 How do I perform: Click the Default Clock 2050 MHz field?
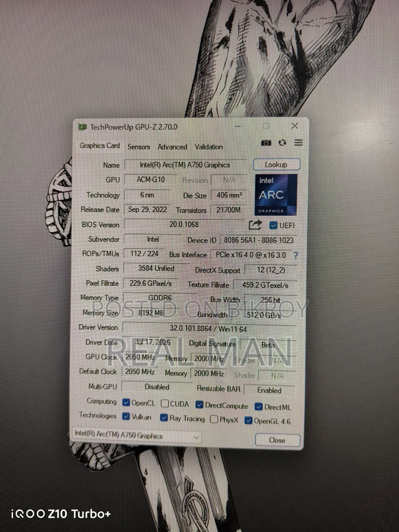[x=140, y=372]
